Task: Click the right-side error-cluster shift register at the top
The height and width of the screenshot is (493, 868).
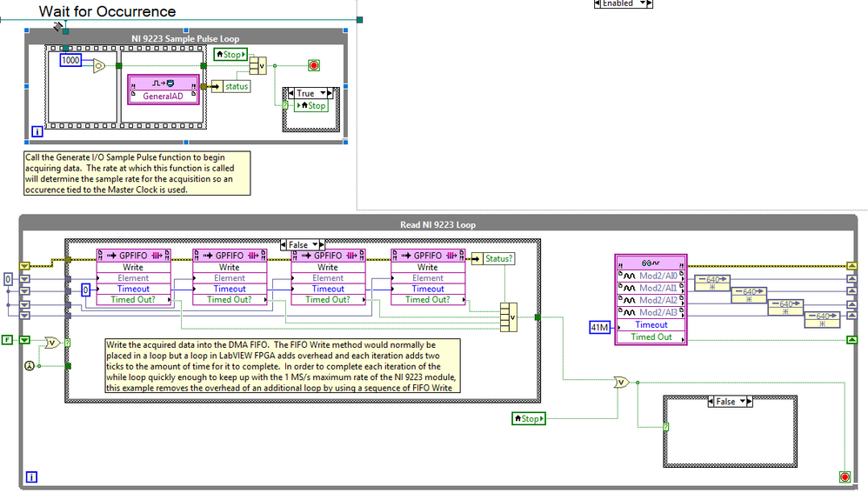Action: tap(852, 266)
